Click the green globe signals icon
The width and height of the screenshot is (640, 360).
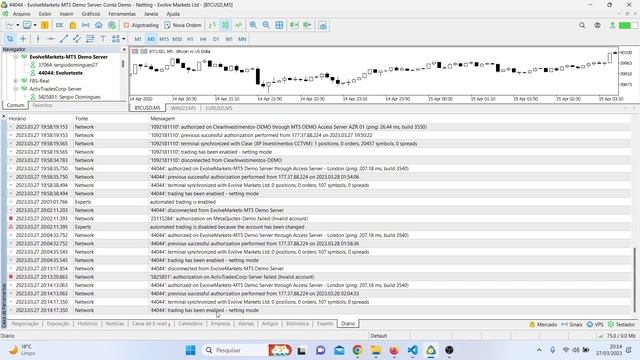[x=112, y=25]
